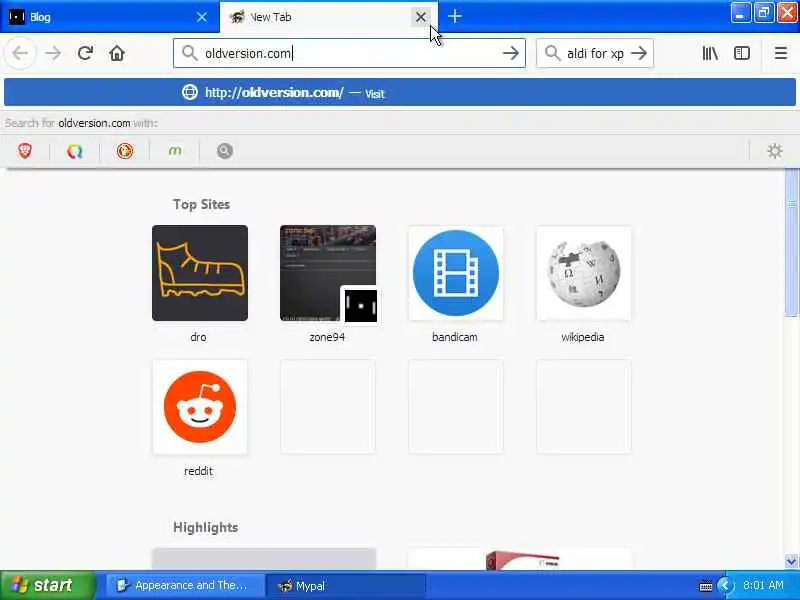Switch to Appearance and Themes taskbar window
The width and height of the screenshot is (800, 600).
click(185, 585)
